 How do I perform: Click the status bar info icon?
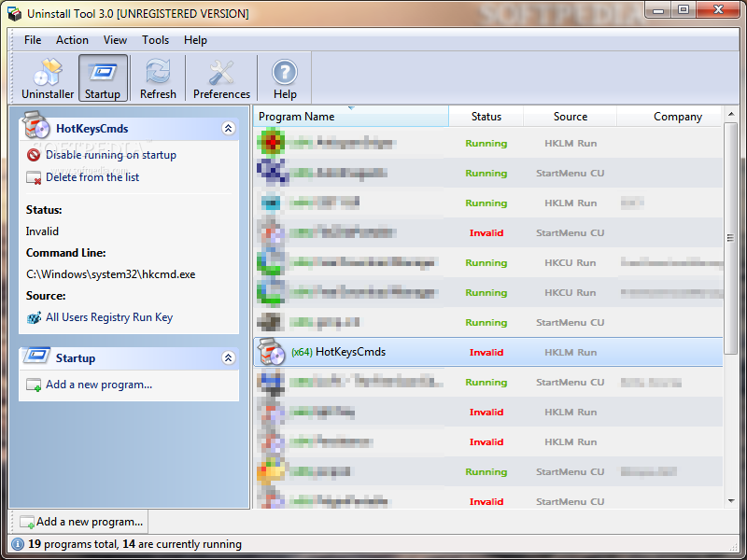(18, 544)
